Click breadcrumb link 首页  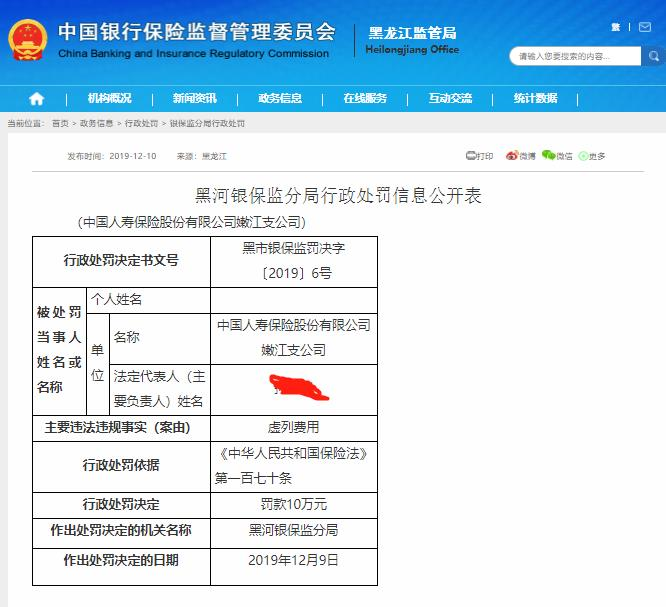click(60, 124)
